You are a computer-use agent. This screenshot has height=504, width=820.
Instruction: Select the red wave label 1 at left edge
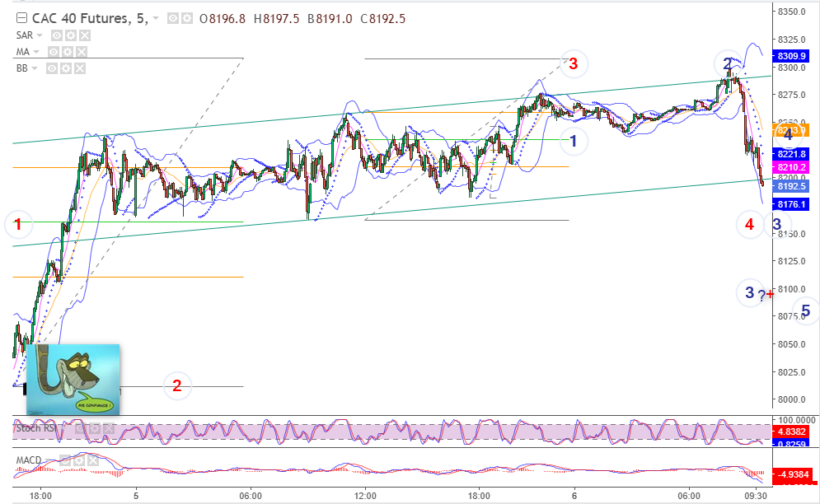18,224
